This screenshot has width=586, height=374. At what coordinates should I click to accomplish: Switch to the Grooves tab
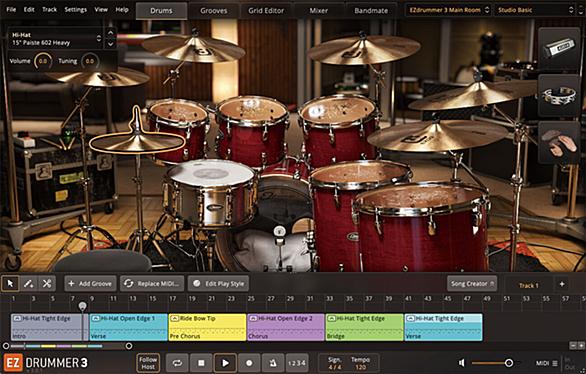point(213,11)
